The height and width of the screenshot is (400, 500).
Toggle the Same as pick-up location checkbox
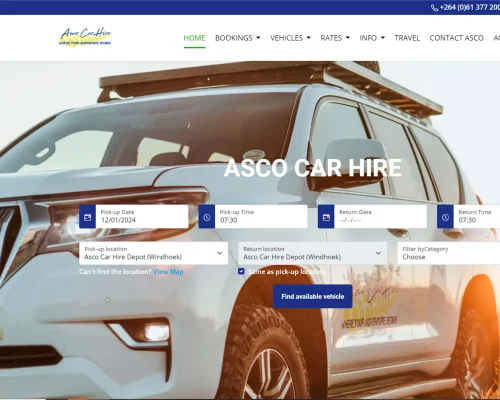[241, 271]
